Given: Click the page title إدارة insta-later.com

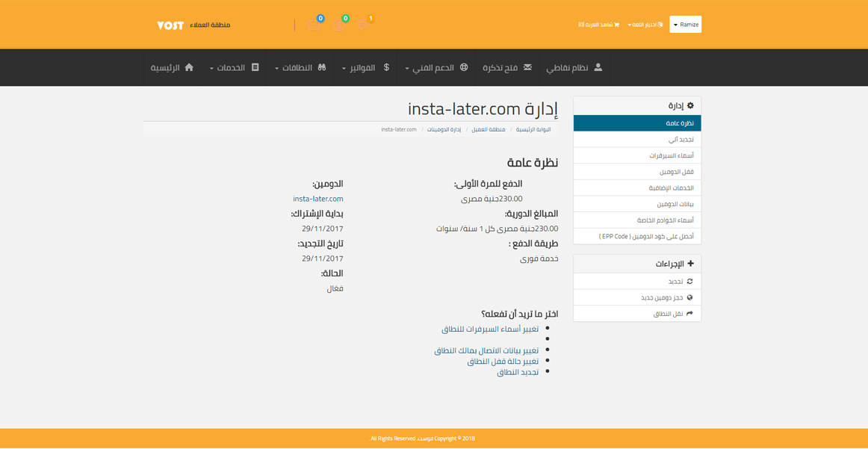Looking at the screenshot, I should point(483,108).
